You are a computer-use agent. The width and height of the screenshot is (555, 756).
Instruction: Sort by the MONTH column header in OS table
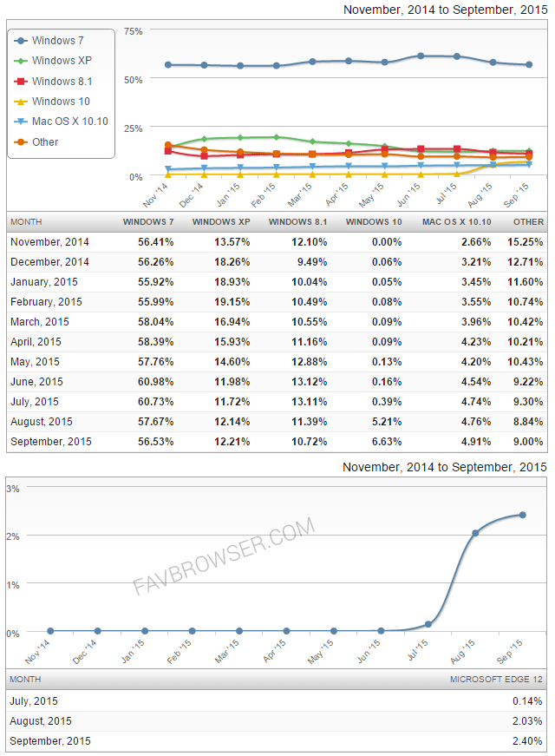(26, 221)
